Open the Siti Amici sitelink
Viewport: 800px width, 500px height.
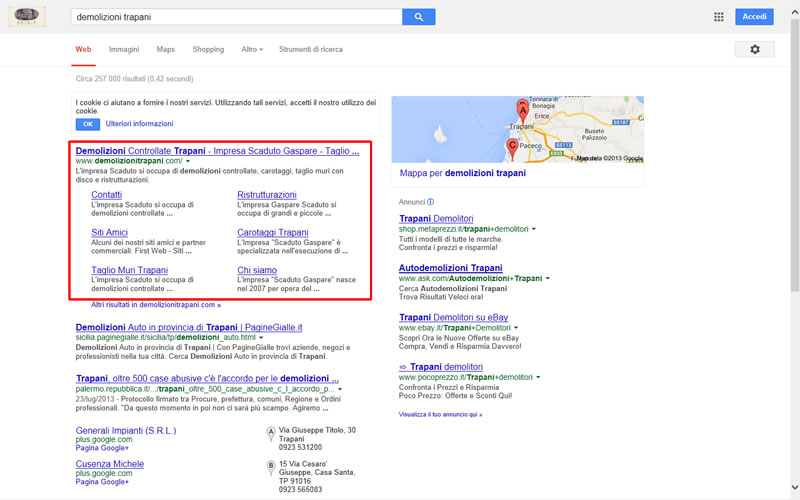tap(110, 233)
